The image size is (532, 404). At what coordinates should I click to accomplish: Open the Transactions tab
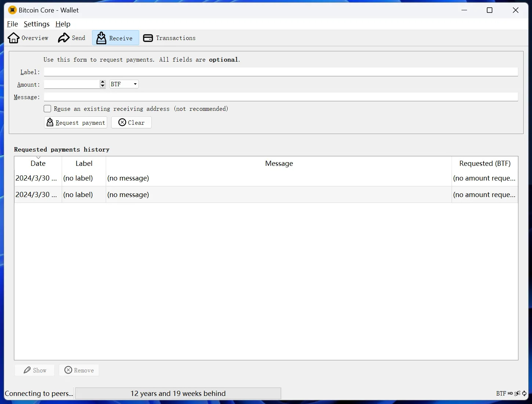169,38
